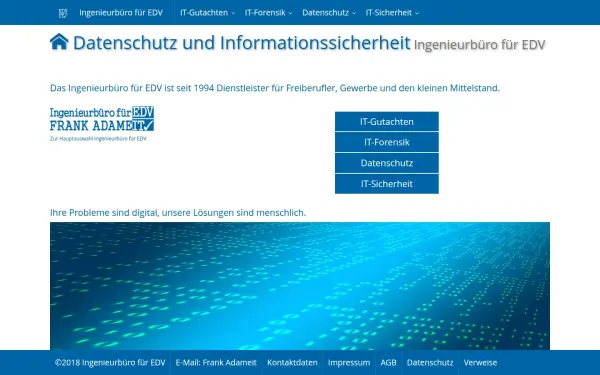Open Ingenieurbüro für EDV navbar link
Screen dimensions: 600x375
(x=121, y=13)
